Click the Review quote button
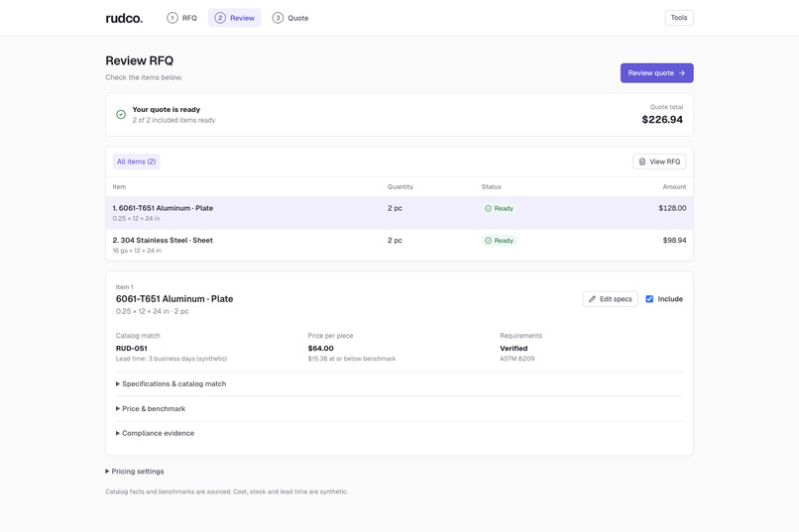This screenshot has width=799, height=532. point(656,72)
